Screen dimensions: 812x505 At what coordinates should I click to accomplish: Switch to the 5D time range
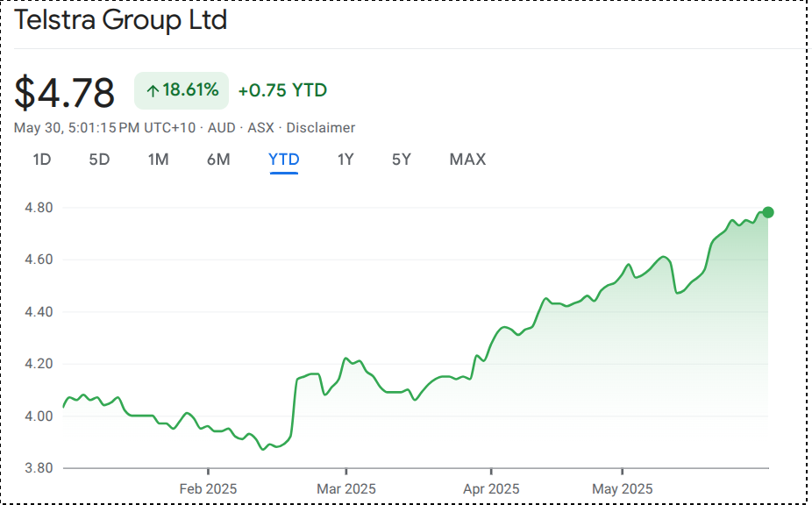[x=99, y=160]
